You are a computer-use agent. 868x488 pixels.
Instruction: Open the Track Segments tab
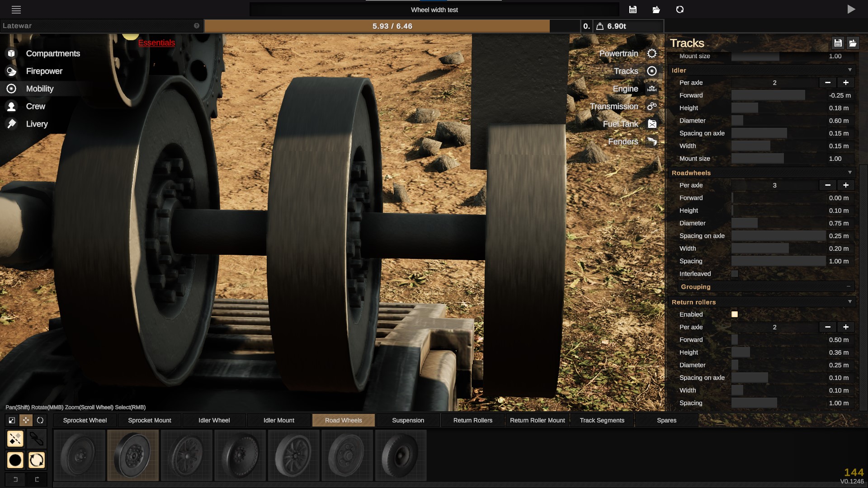pyautogui.click(x=602, y=420)
